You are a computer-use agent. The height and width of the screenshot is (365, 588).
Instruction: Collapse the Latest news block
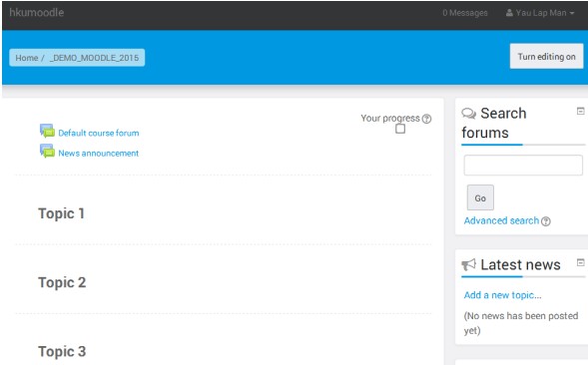580,262
